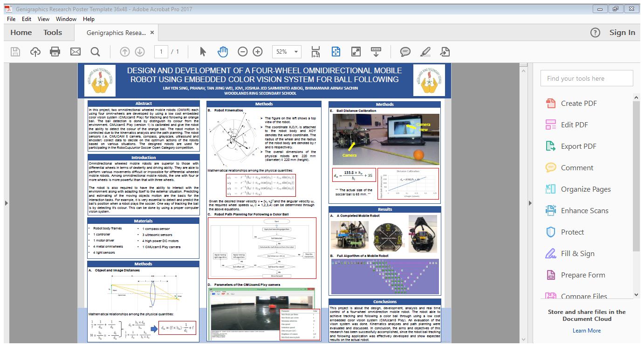Viewport: 644px width, 347px height.
Task: Follow the Learn More link
Action: pos(587,331)
